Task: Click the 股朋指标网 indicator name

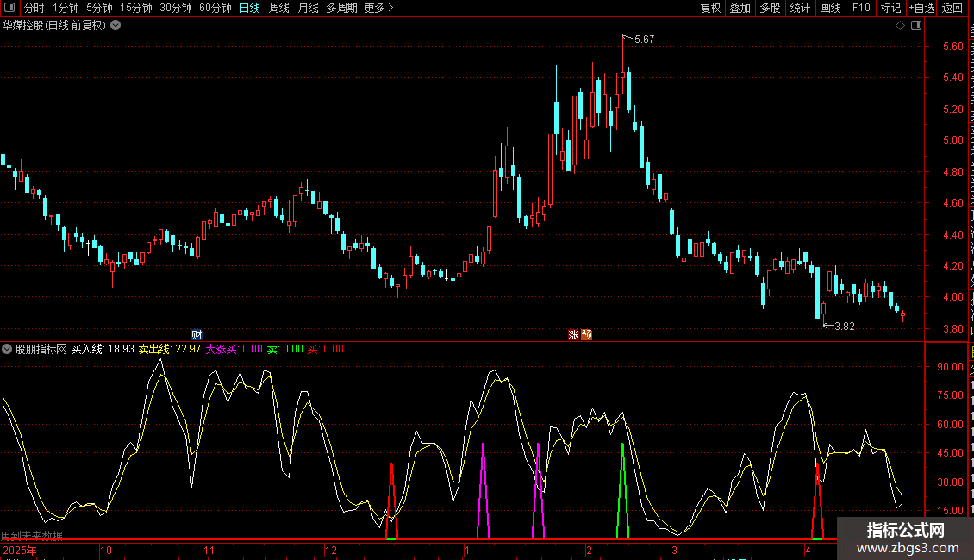Action: tap(41, 349)
